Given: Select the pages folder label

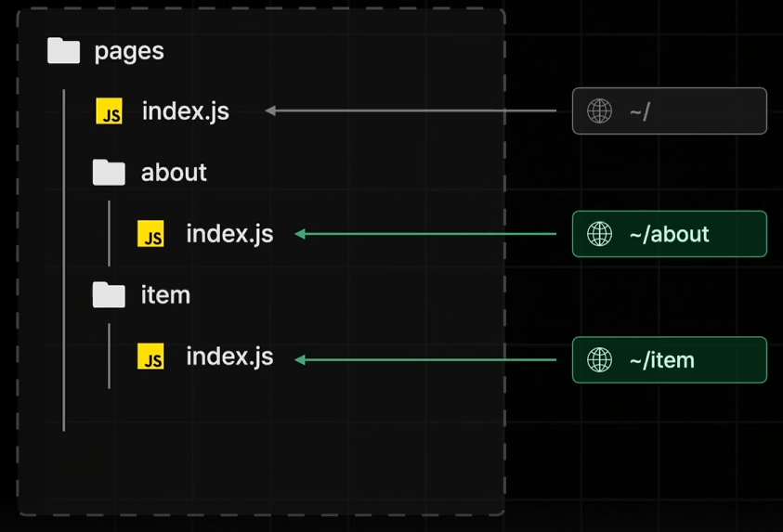Looking at the screenshot, I should point(129,52).
